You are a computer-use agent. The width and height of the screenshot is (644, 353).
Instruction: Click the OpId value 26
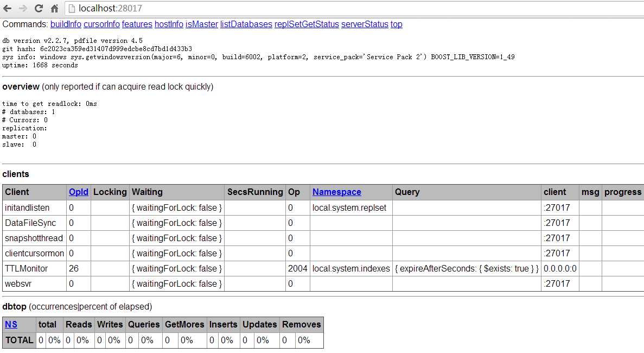[74, 268]
